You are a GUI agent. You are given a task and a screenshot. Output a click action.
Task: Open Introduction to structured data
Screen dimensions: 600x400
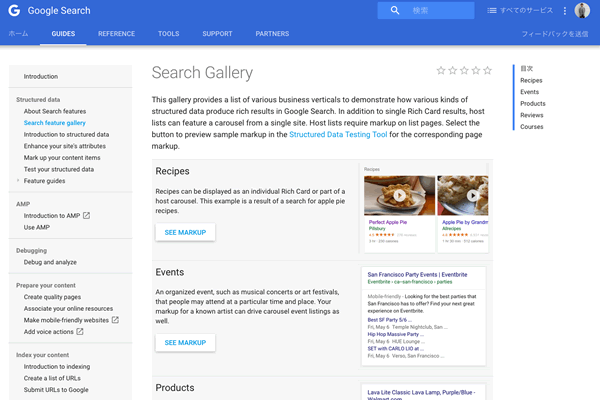(66, 134)
